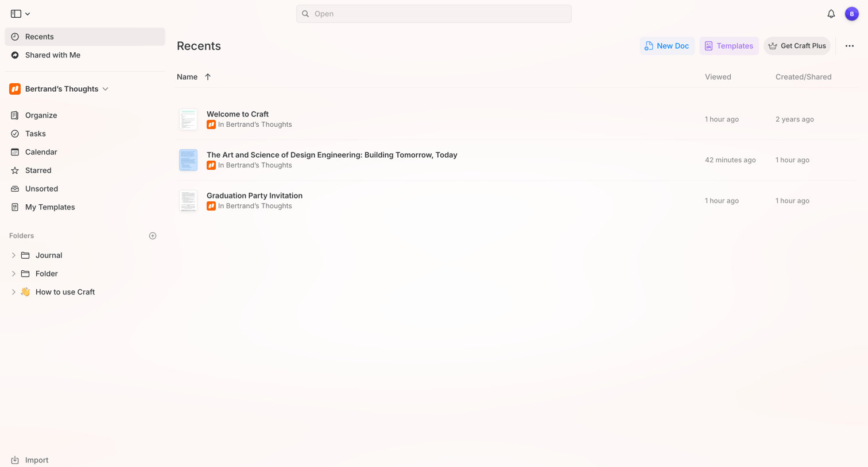Click '2 years ago' created time
The image size is (868, 467).
point(795,119)
